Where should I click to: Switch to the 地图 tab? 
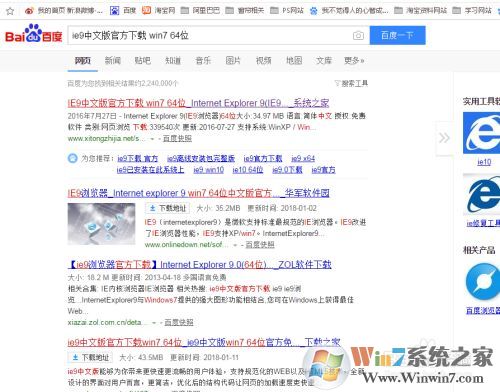pyautogui.click(x=294, y=61)
